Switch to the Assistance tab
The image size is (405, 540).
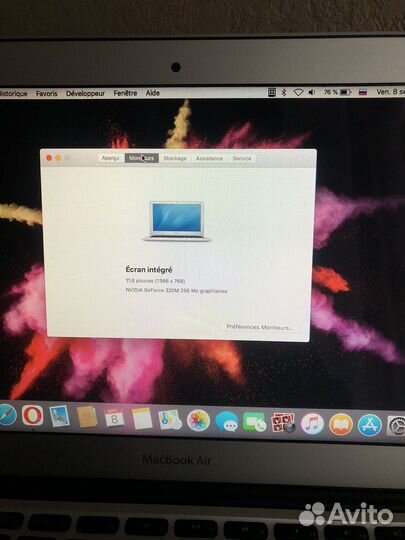209,158
